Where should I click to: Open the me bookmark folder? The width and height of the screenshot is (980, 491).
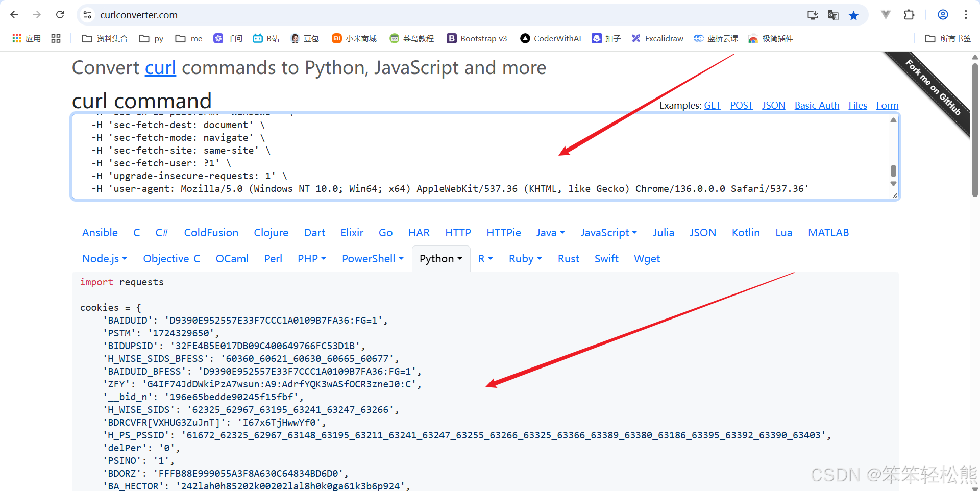(189, 38)
